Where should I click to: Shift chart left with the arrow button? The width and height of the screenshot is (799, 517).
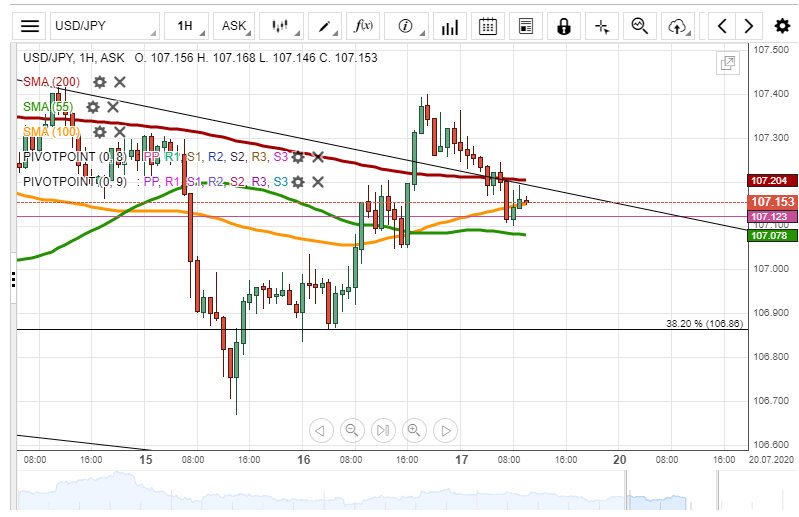tap(722, 26)
